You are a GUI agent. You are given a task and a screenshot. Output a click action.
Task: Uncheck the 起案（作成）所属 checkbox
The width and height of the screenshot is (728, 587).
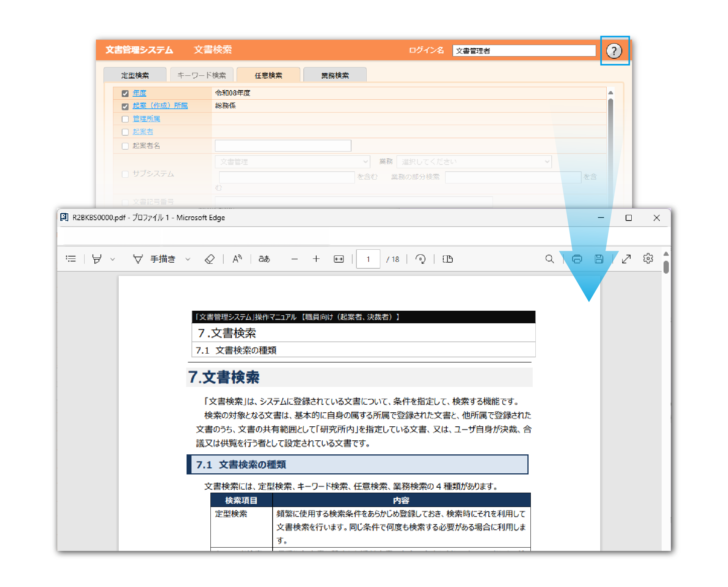125,106
